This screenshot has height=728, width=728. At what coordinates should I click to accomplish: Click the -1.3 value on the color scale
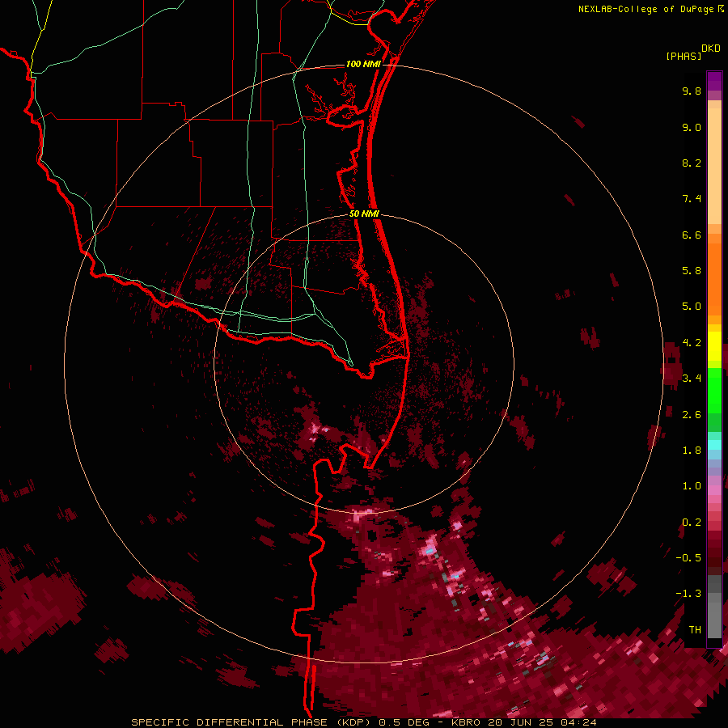pyautogui.click(x=688, y=594)
